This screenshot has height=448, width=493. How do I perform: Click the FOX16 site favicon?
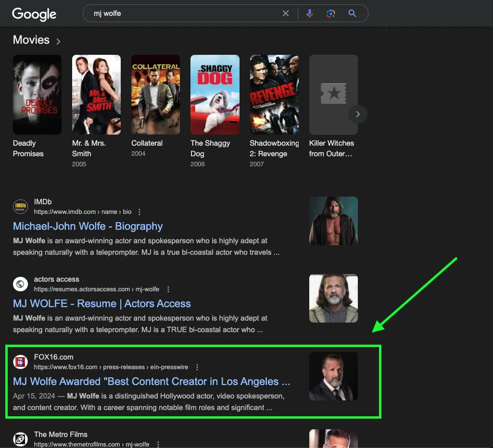(x=20, y=362)
